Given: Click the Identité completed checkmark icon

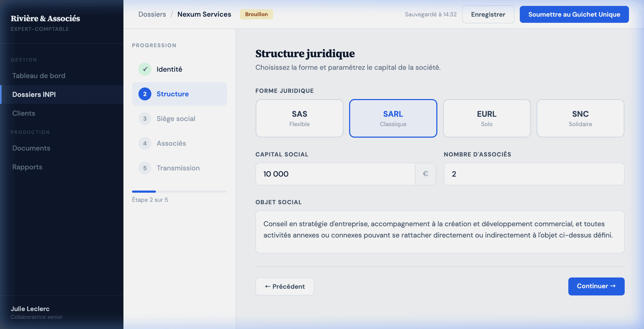Looking at the screenshot, I should tap(145, 69).
